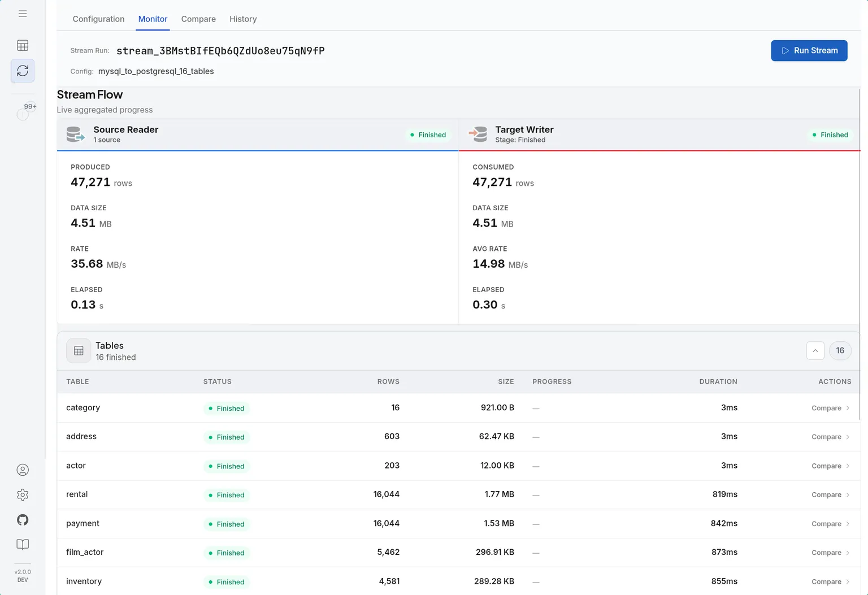Screen dimensions: 868x595
Task: Click the 5,462 rows cell
Action: pyautogui.click(x=388, y=553)
